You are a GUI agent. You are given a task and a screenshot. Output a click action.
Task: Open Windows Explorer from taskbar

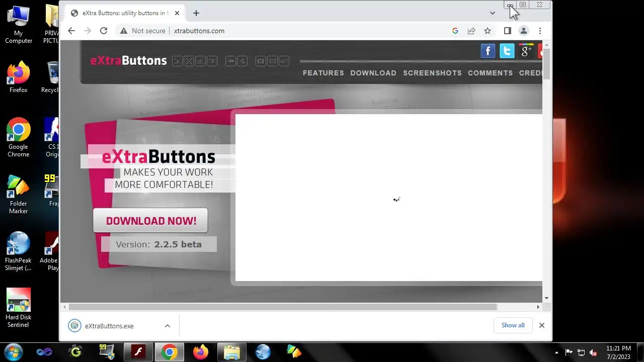(x=232, y=352)
